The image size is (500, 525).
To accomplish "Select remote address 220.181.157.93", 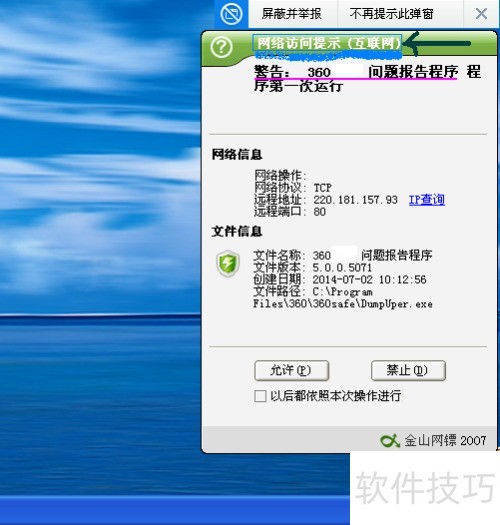I will (355, 200).
